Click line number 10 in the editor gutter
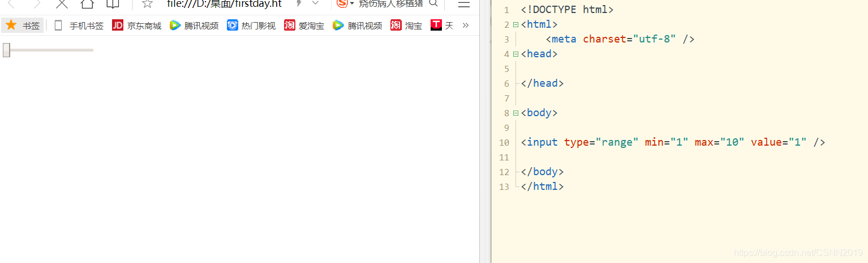The height and width of the screenshot is (263, 868). click(x=504, y=142)
